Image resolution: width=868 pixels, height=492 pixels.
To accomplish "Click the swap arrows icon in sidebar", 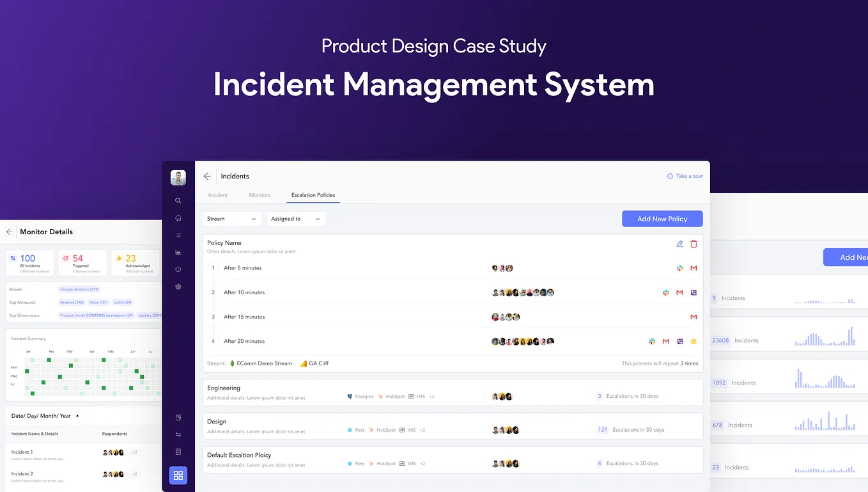I will click(178, 434).
